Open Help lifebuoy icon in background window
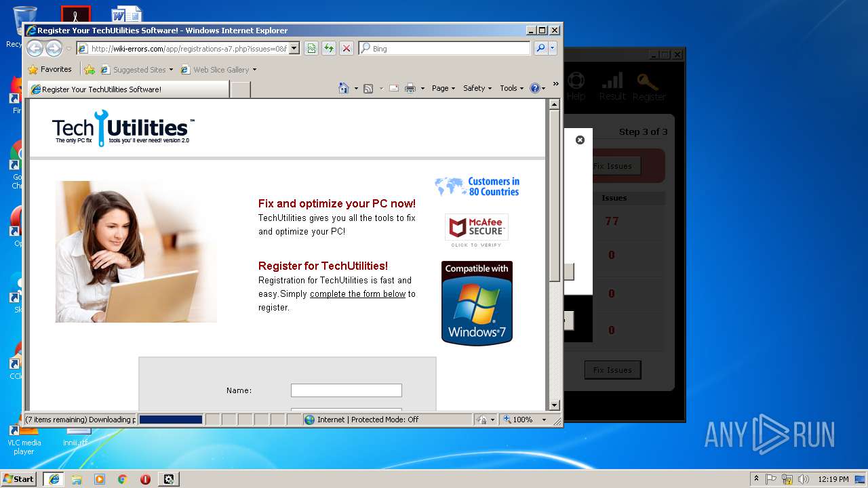The width and height of the screenshot is (868, 488). click(x=576, y=87)
